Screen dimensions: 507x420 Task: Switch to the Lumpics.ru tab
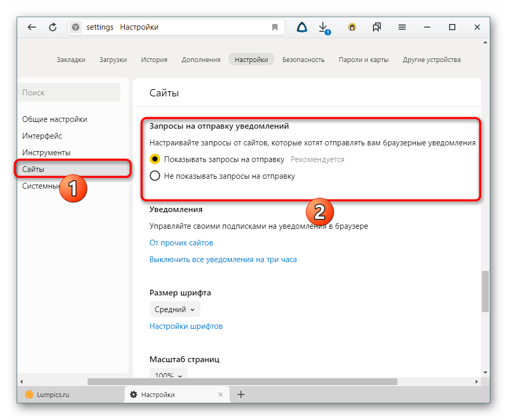(71, 394)
